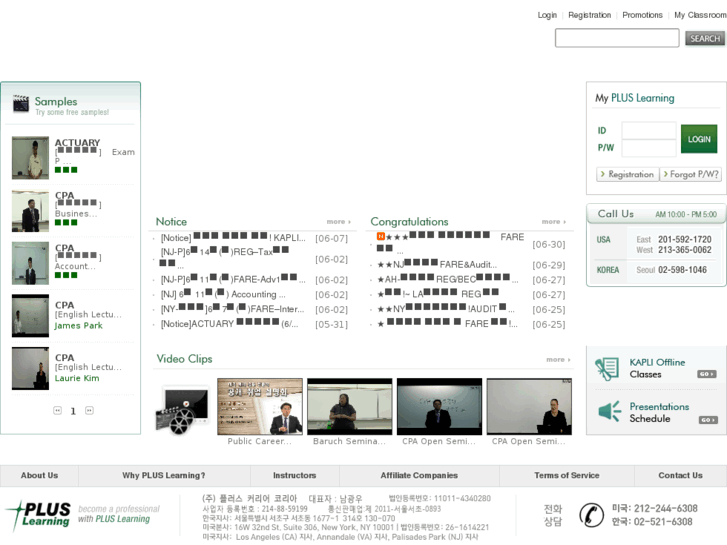Open the CPA Business sample thumbnail
727x545 pixels.
click(30, 211)
